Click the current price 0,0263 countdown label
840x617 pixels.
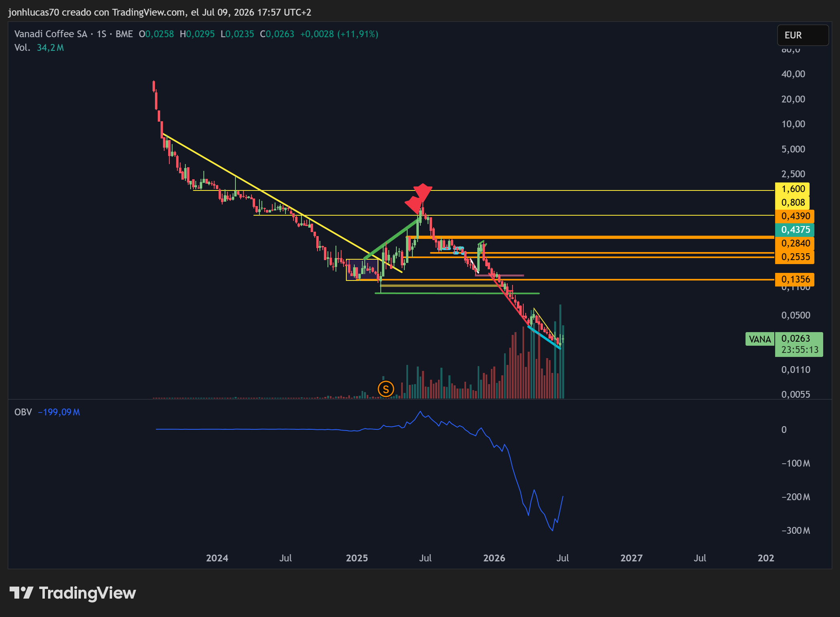pyautogui.click(x=799, y=344)
